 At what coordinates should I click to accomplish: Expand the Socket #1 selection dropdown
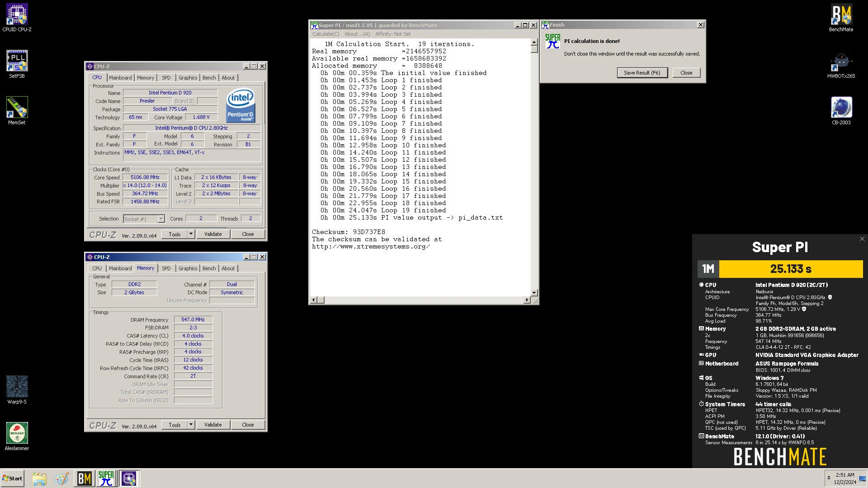pyautogui.click(x=161, y=219)
